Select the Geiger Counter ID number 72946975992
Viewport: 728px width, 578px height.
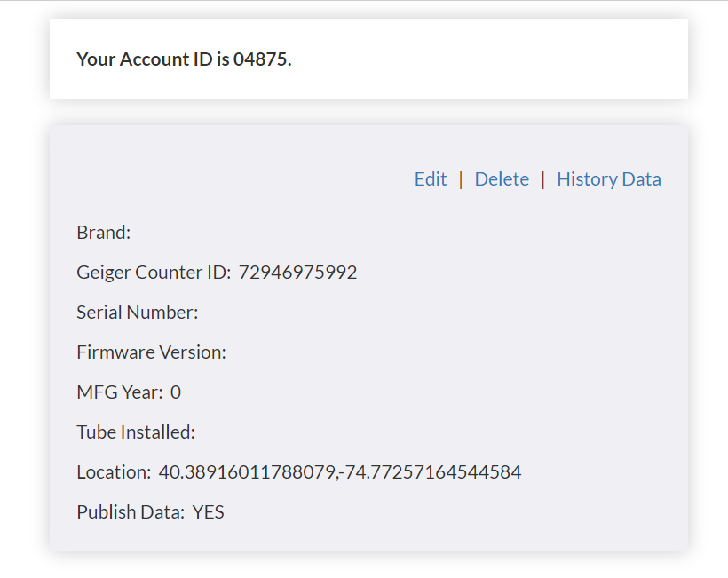(297, 273)
